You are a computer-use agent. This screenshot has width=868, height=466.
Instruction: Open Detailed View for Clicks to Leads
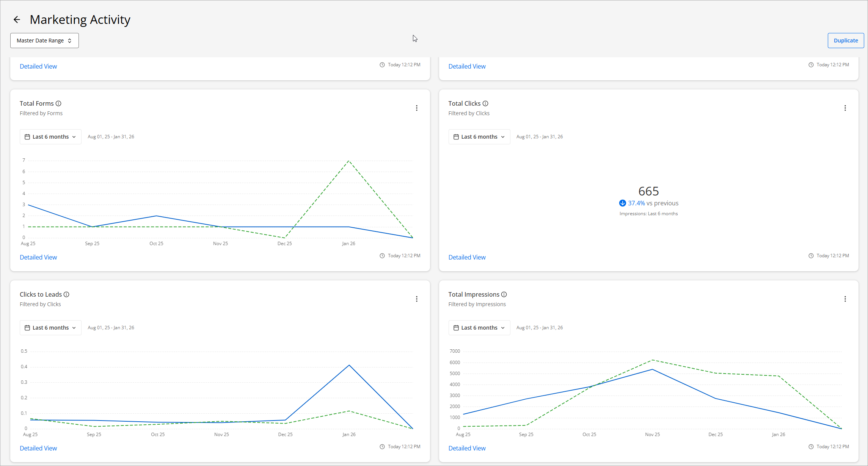coord(38,448)
